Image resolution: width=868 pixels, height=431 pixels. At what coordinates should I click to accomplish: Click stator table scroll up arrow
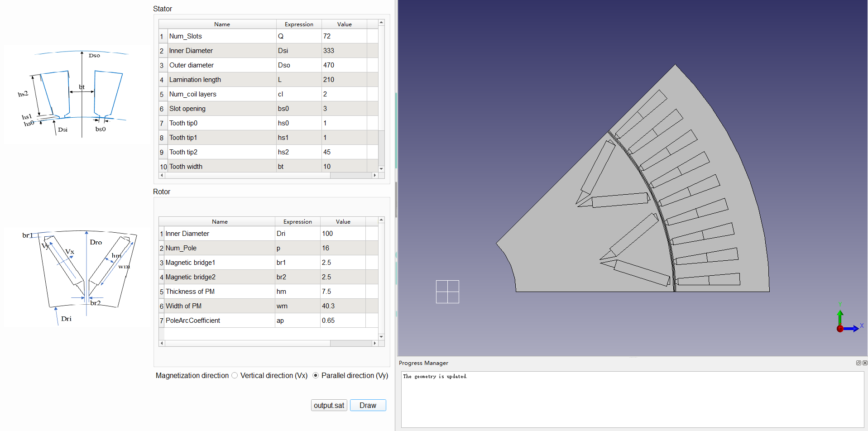[x=381, y=23]
